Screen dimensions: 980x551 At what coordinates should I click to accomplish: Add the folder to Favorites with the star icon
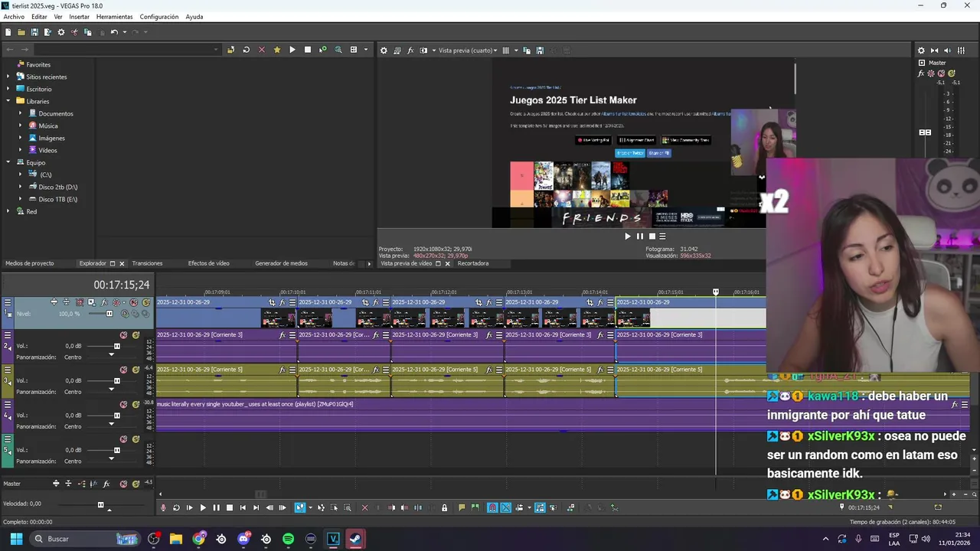pyautogui.click(x=277, y=50)
